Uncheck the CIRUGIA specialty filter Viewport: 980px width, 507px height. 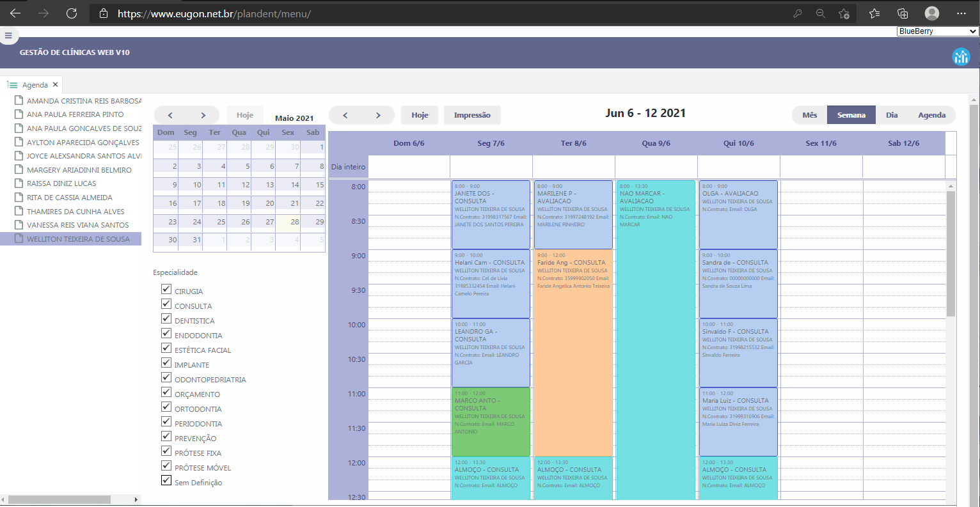point(166,290)
